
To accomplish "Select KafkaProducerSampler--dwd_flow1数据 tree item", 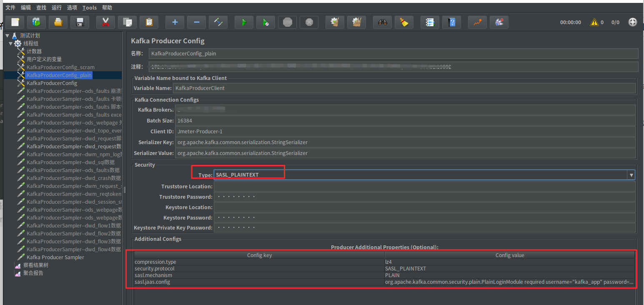I will point(74,225).
